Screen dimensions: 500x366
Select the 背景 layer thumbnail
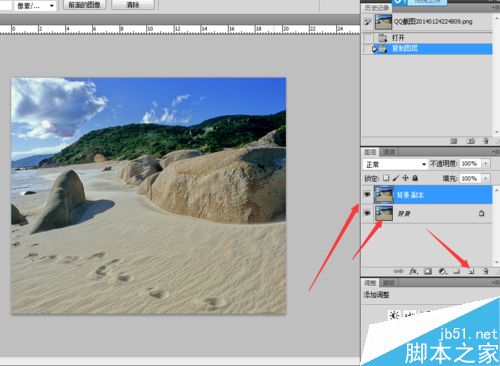pos(384,213)
